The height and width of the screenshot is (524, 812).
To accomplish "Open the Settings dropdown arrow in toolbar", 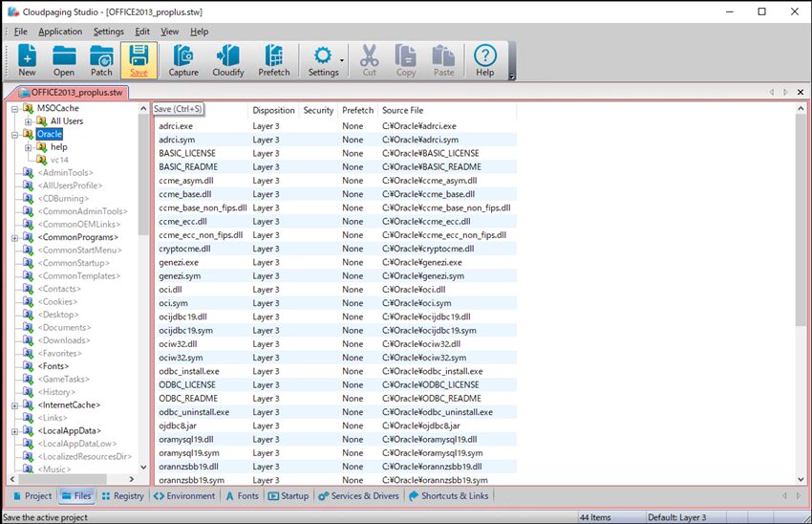I will click(341, 60).
